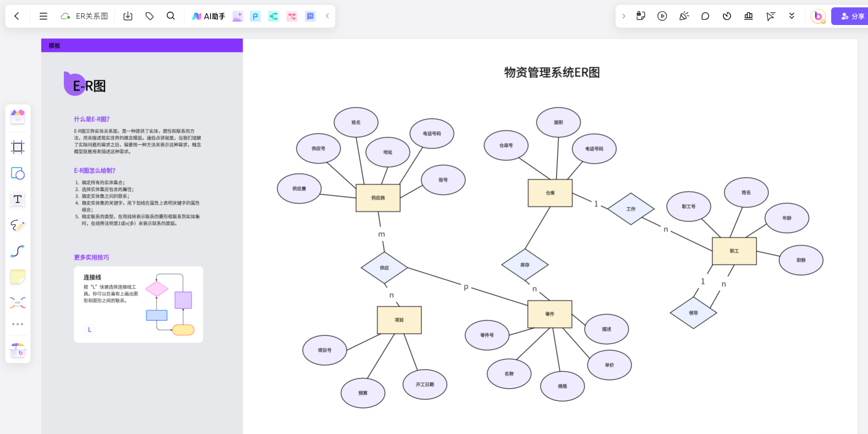This screenshot has width=868, height=434.
Task: Click the cloud sync status icon
Action: (65, 16)
